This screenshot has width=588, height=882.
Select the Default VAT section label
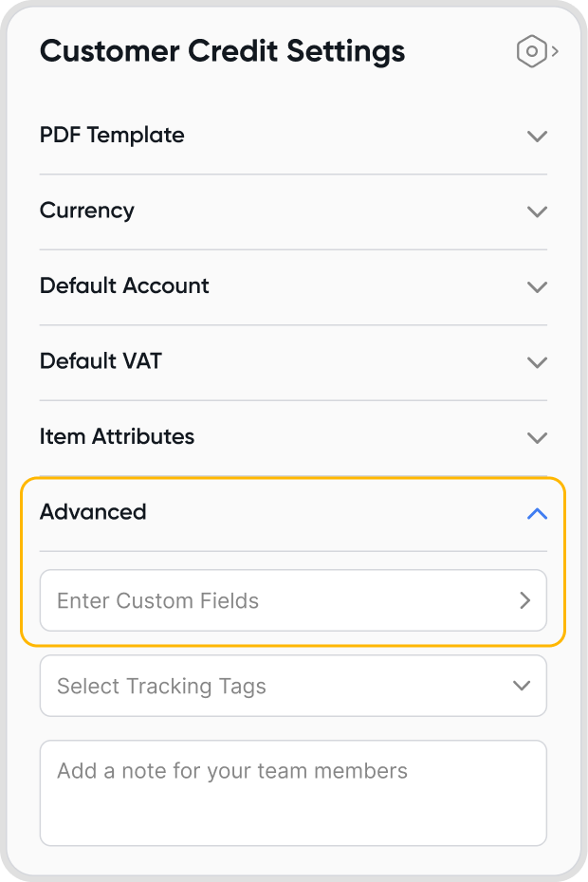101,361
